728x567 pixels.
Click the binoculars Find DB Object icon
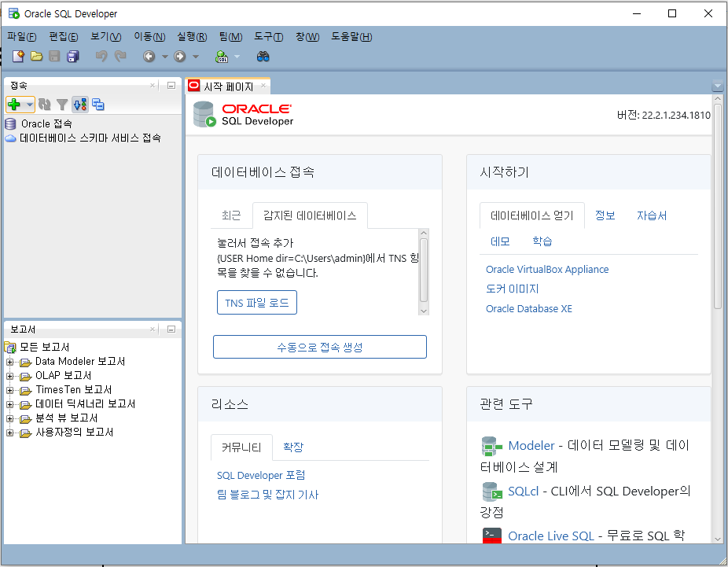pos(263,57)
